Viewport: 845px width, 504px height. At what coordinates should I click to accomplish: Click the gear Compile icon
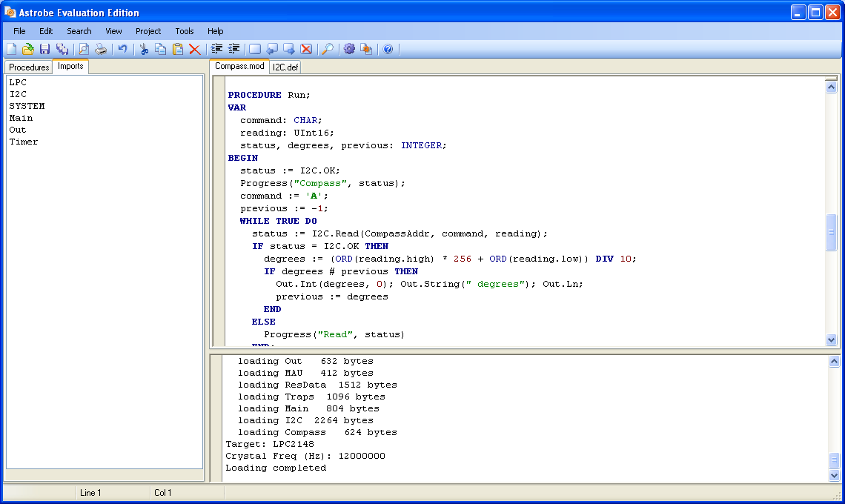click(x=348, y=49)
